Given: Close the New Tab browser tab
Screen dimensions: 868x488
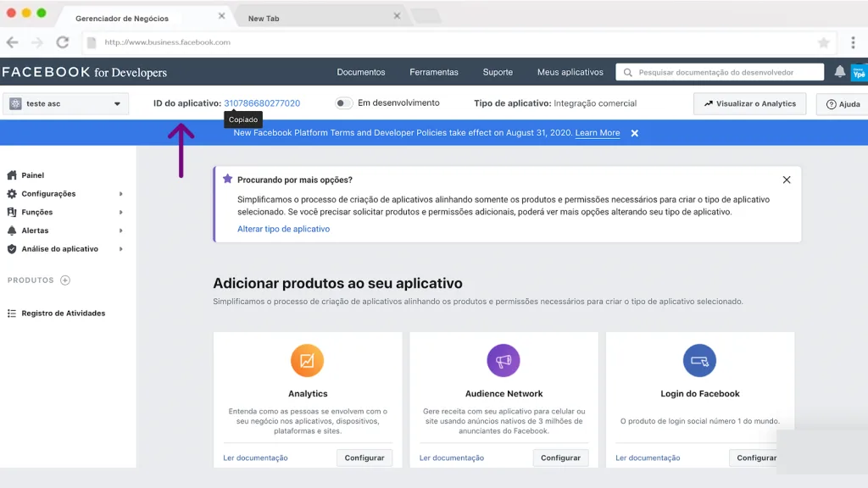Looking at the screenshot, I should point(397,16).
